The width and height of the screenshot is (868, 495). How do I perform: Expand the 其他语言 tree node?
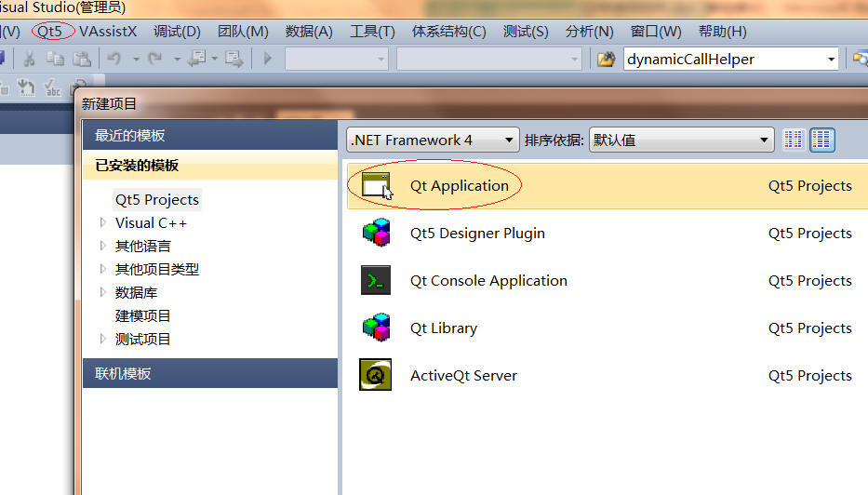pos(103,246)
